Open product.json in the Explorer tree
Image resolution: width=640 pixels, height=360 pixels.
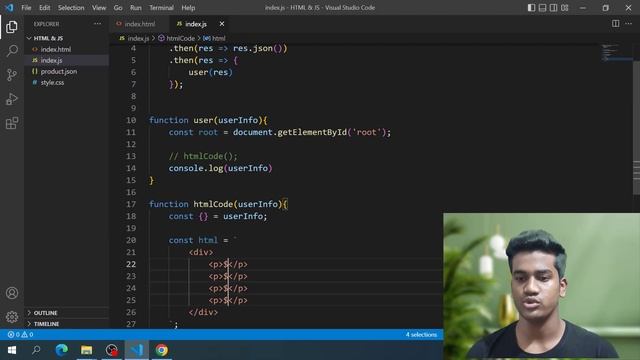[67, 71]
